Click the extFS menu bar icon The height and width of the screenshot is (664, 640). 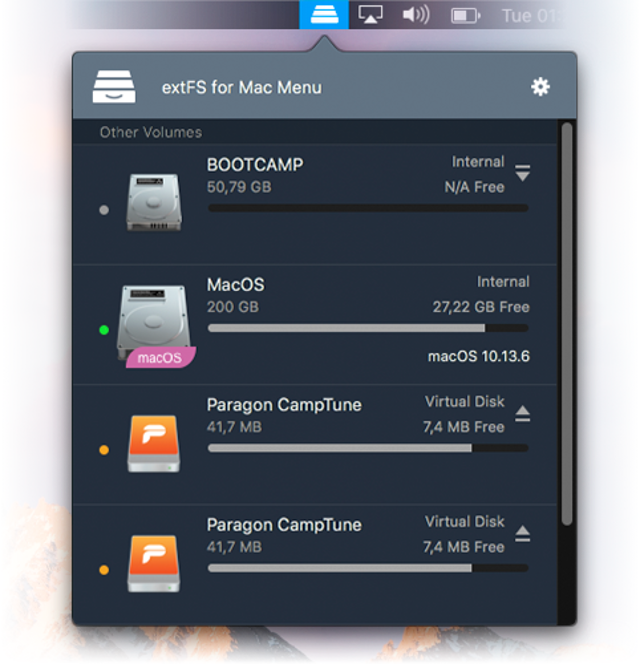coord(324,15)
